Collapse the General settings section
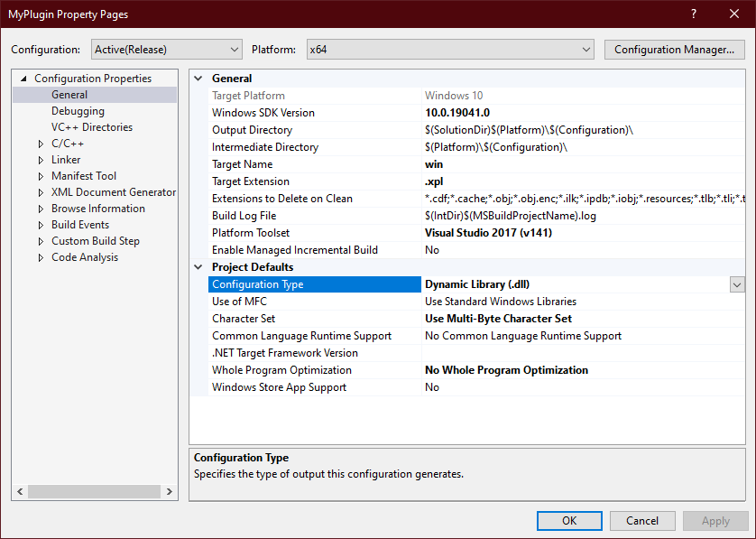756x539 pixels. click(x=198, y=78)
